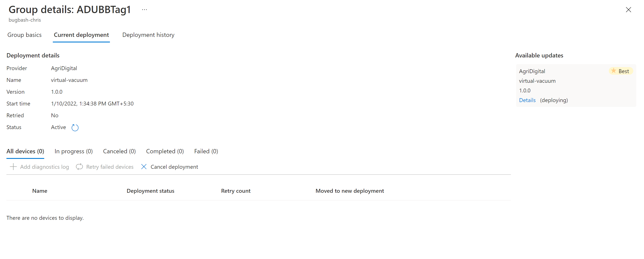The width and height of the screenshot is (644, 259).
Task: Show Canceled (0) devices list
Action: [119, 151]
